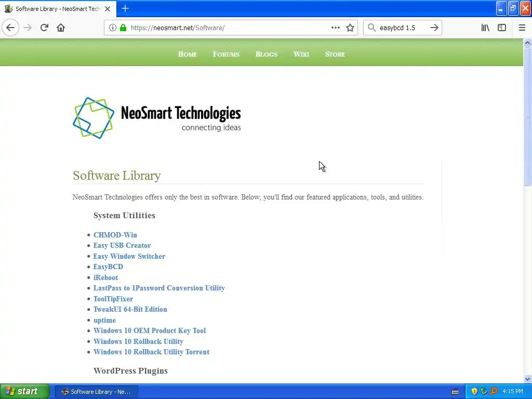Open the Wiki navigation item
The image size is (532, 399).
pyautogui.click(x=301, y=54)
